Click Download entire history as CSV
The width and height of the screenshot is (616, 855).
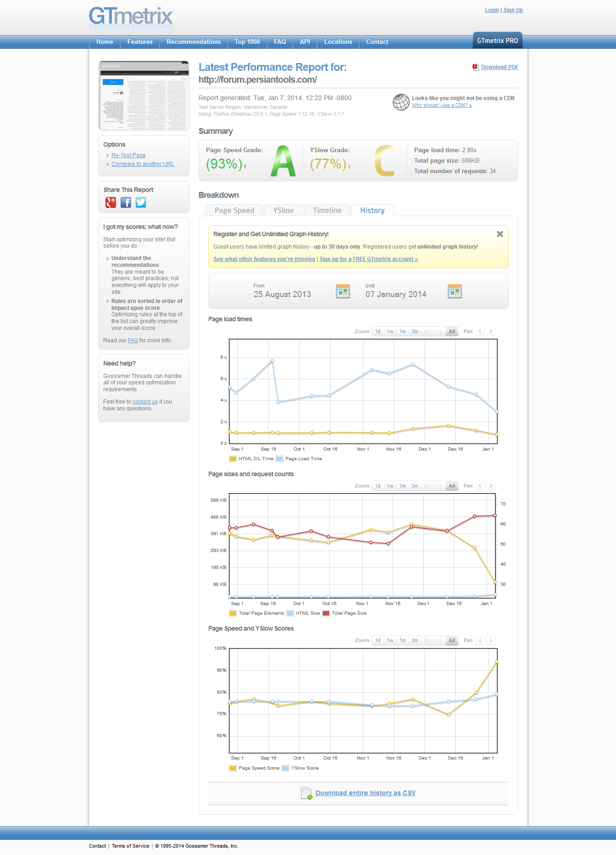365,793
